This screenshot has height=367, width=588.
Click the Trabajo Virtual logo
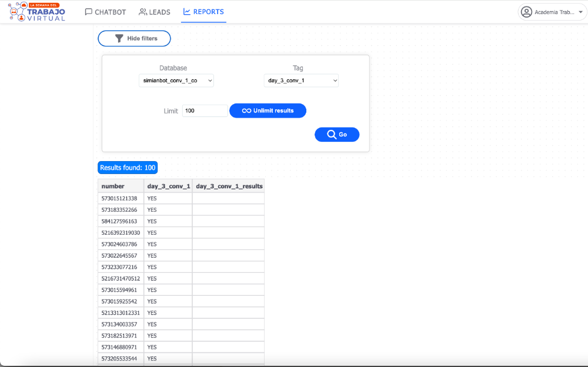pos(36,12)
